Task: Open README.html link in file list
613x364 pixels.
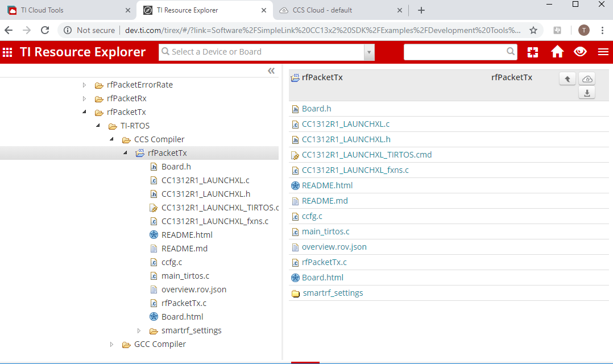Action: [x=327, y=185]
